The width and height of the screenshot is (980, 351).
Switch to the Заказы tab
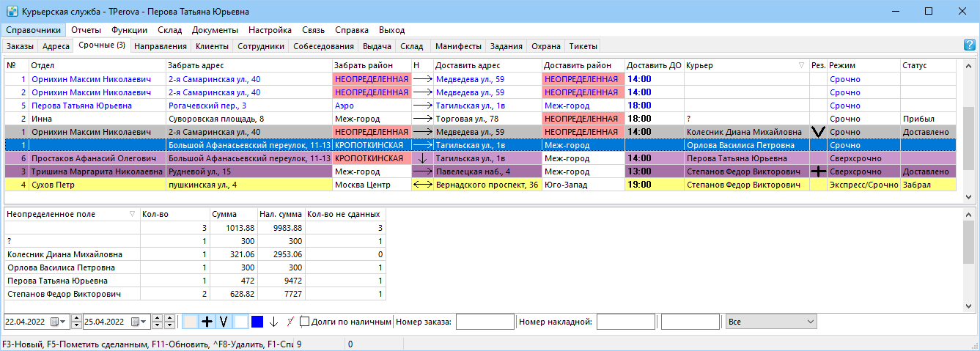(20, 46)
